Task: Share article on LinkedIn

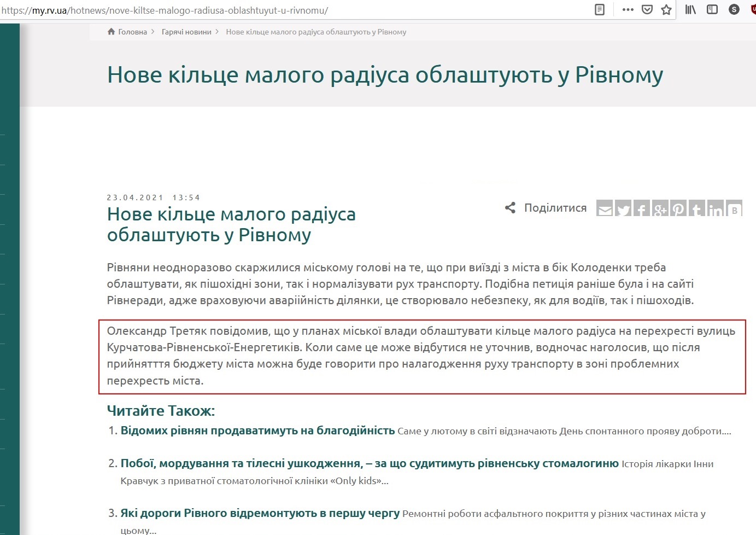Action: 716,209
